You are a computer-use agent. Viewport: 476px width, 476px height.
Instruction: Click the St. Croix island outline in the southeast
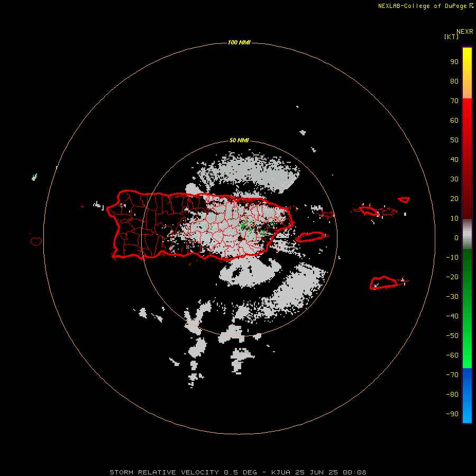(x=384, y=282)
